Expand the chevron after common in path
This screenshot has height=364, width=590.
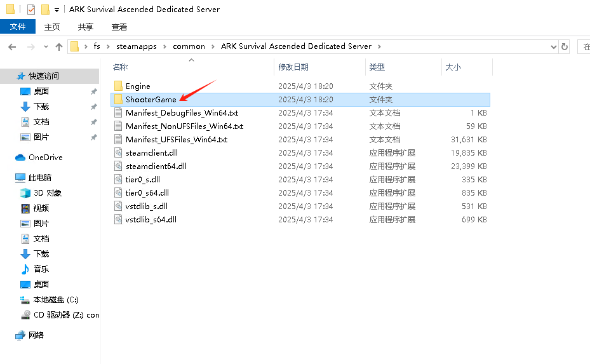click(213, 46)
